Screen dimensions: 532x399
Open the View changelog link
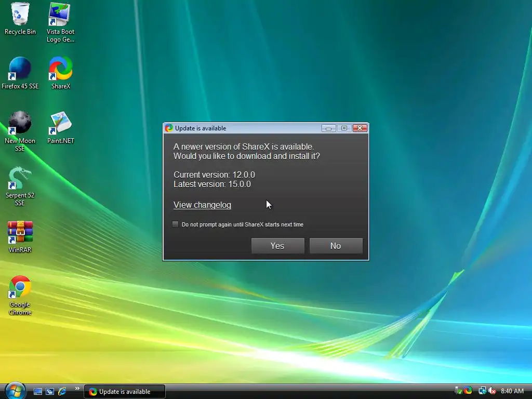coord(202,205)
